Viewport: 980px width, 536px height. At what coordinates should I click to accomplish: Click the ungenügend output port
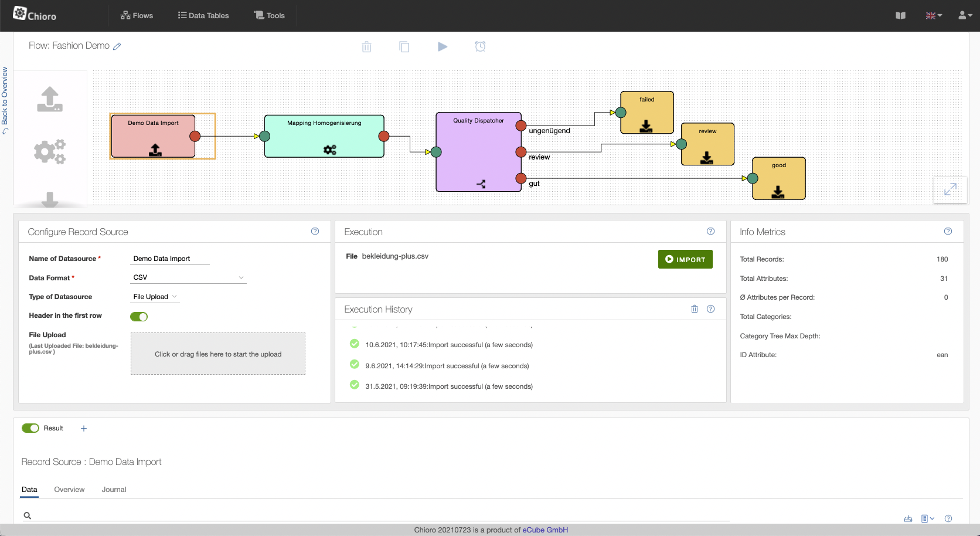(520, 125)
